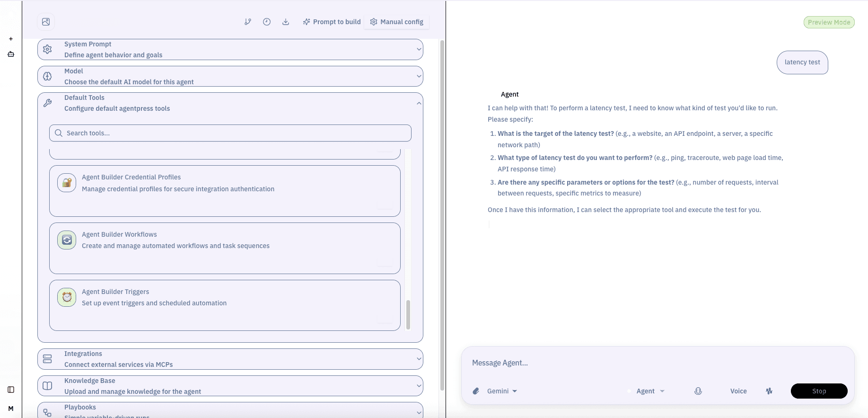
Task: Open the robot agents icon in sidebar
Action: (x=11, y=54)
